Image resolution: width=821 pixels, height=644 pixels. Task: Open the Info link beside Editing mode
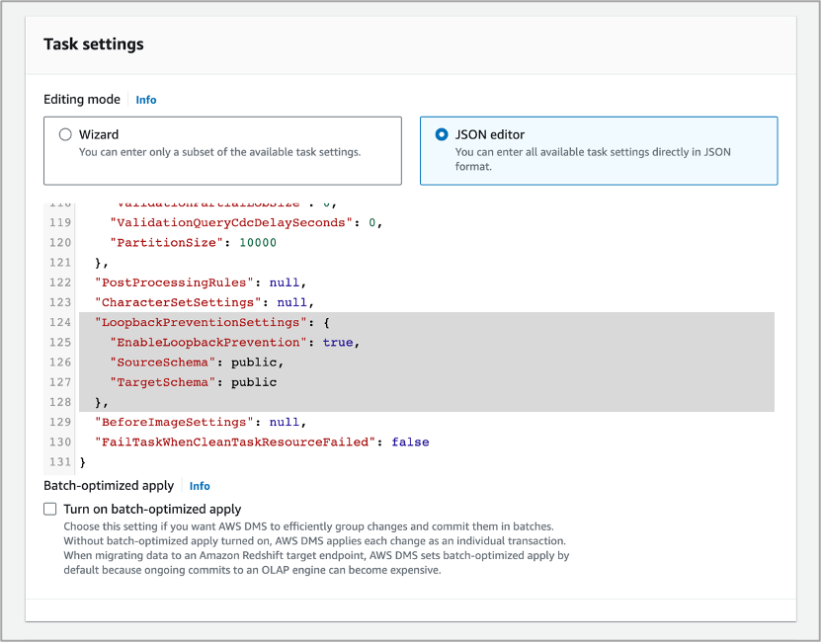coord(146,100)
